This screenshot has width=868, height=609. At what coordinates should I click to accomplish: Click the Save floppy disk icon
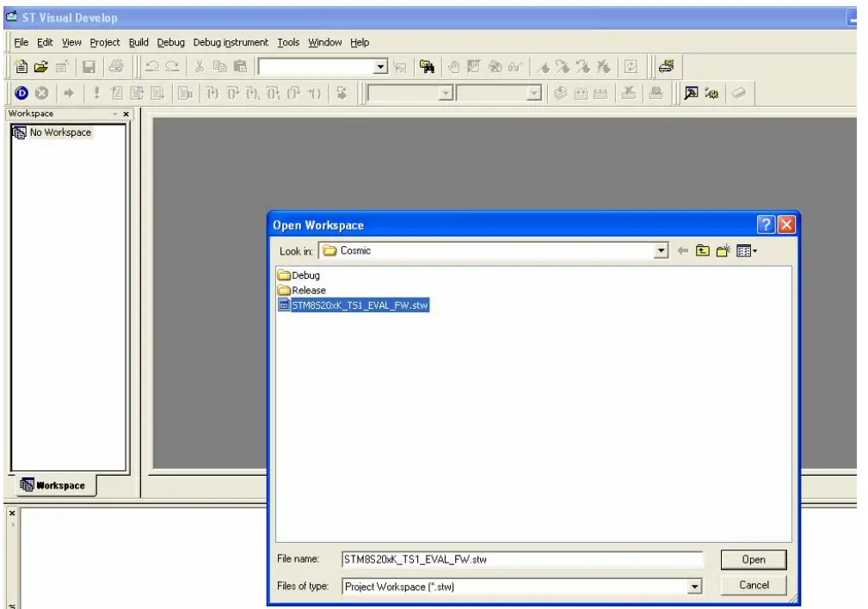point(89,67)
